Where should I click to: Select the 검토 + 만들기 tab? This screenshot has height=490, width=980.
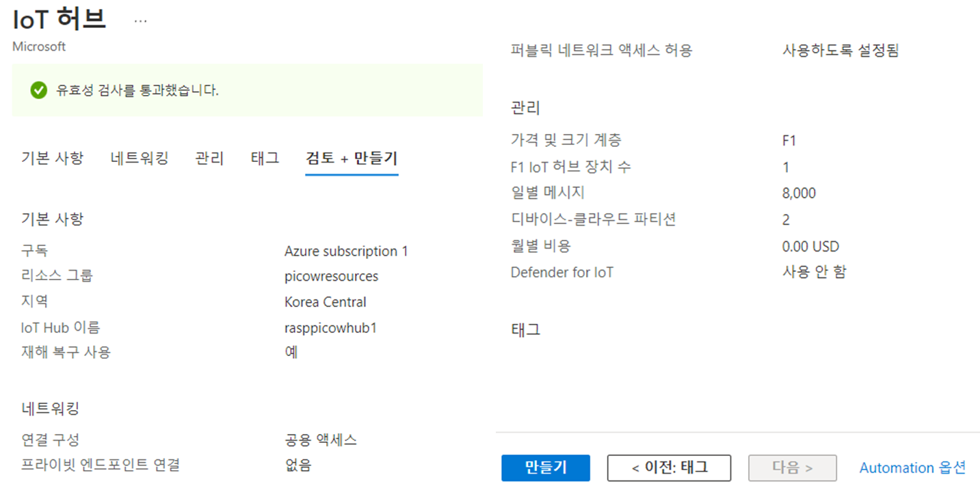[x=352, y=159]
